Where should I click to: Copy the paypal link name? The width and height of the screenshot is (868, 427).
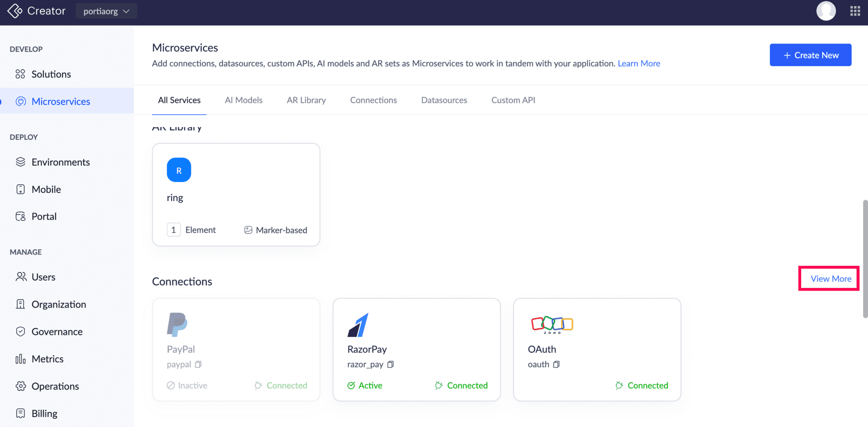tap(198, 364)
